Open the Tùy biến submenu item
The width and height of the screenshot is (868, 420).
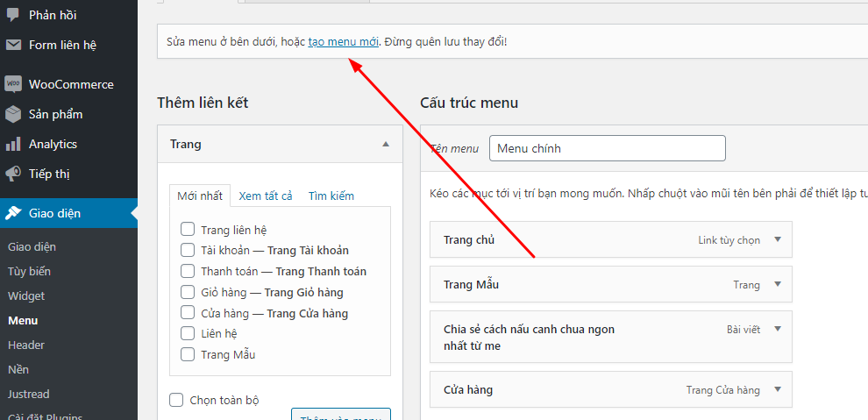29,272
